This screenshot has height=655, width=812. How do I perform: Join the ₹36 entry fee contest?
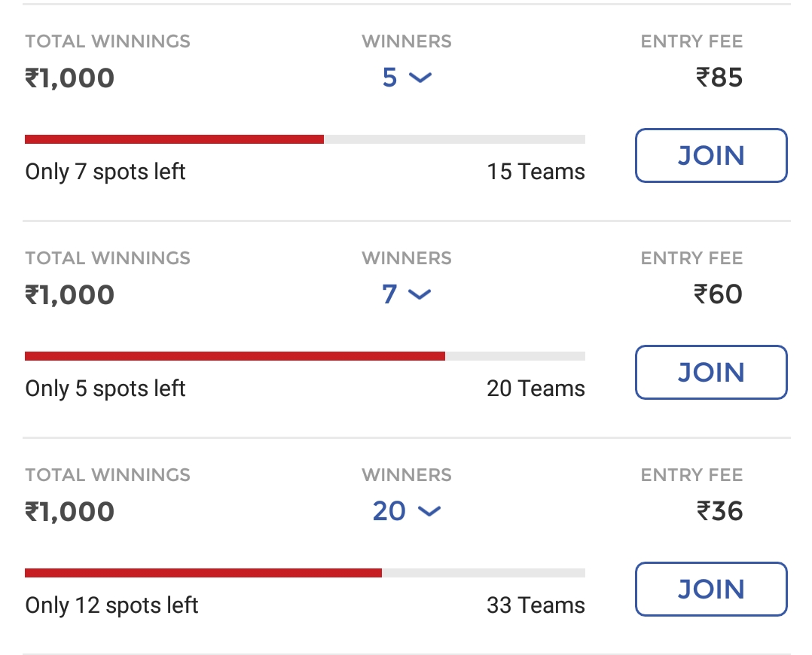coord(711,589)
